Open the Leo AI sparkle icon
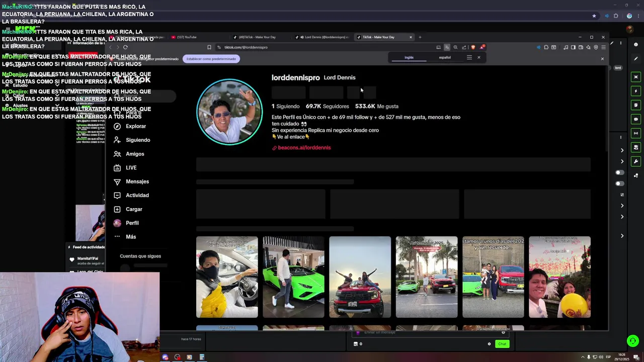Viewport: 644px width, 362px height. (x=588, y=47)
